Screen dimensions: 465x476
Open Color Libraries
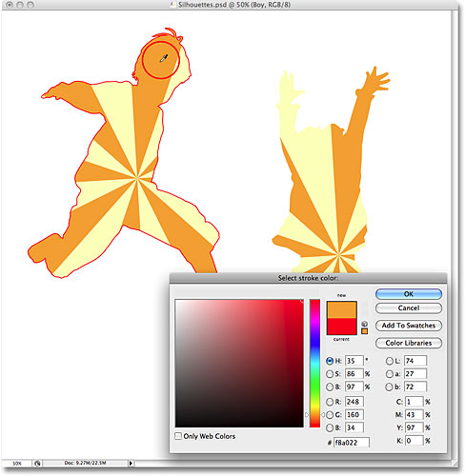409,343
